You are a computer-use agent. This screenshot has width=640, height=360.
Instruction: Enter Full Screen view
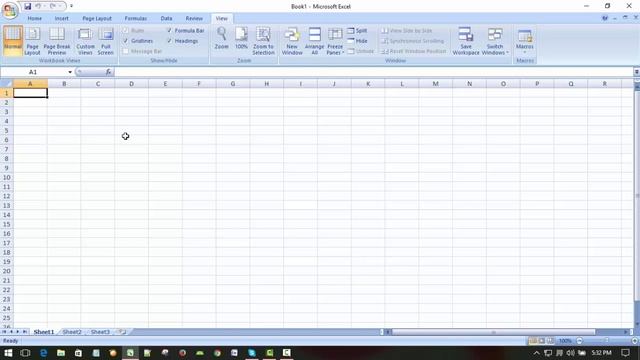pyautogui.click(x=106, y=40)
